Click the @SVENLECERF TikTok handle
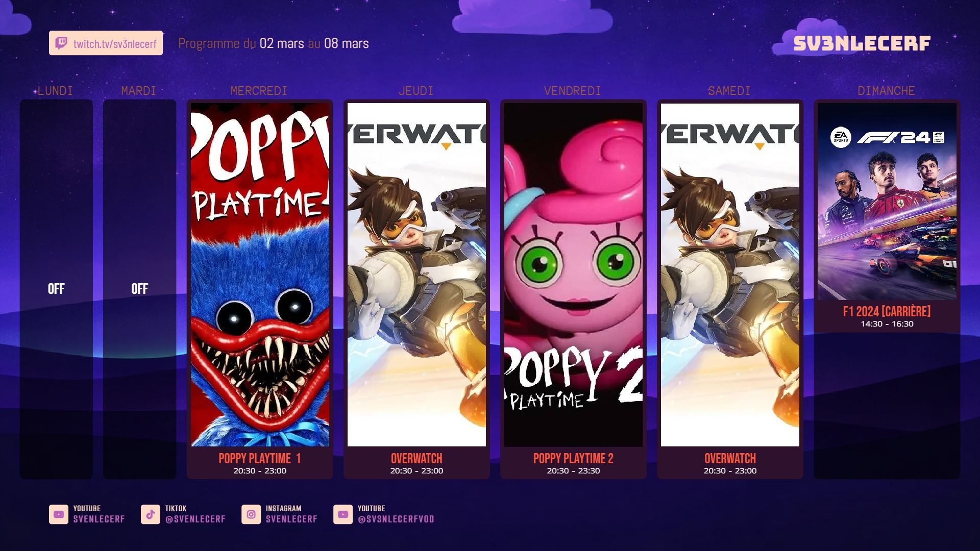This screenshot has width=980, height=551. pos(195,519)
